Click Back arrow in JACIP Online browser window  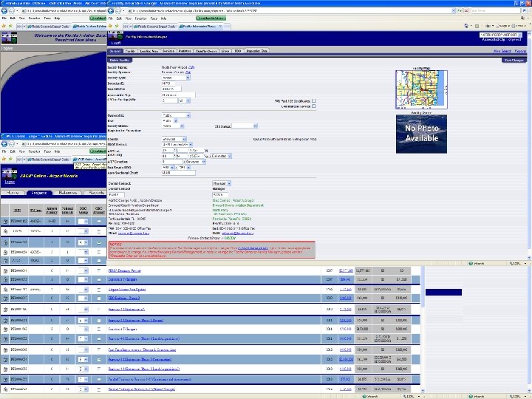[x=4, y=144]
